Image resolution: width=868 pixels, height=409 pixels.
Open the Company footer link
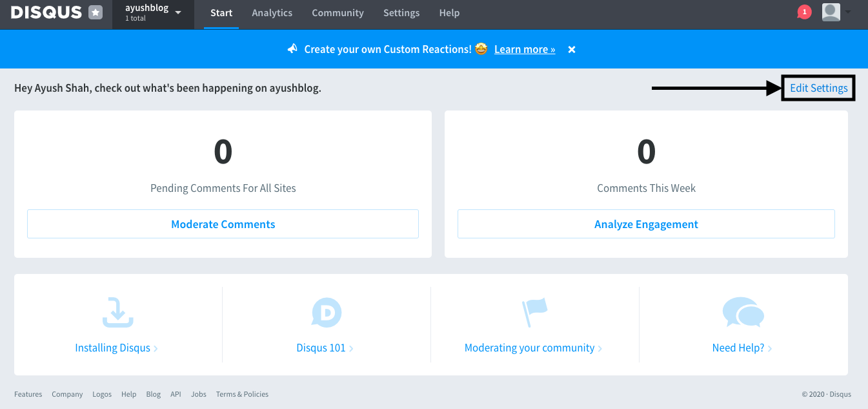click(x=67, y=394)
